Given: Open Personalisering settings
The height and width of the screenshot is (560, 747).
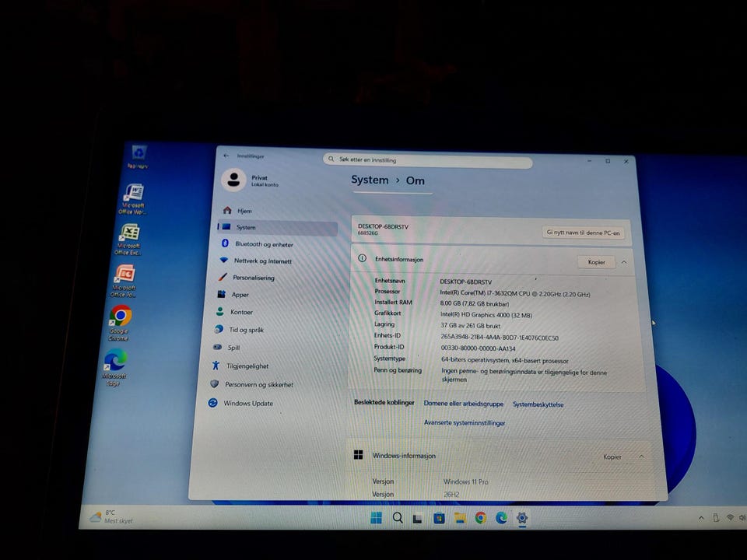Looking at the screenshot, I should click(x=275, y=277).
